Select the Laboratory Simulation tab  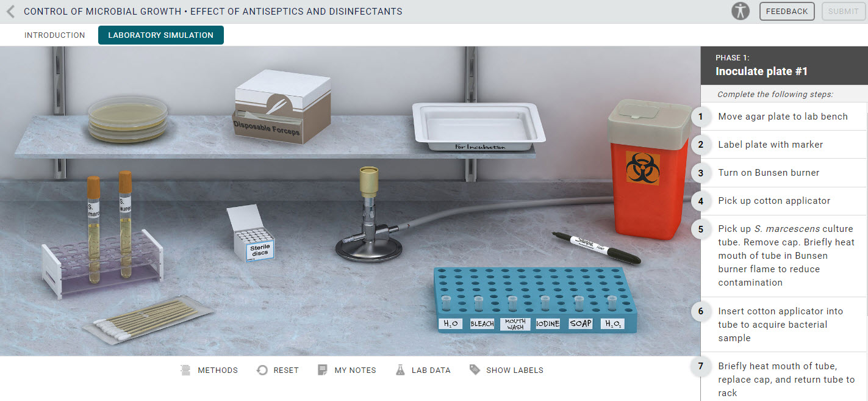tap(161, 35)
